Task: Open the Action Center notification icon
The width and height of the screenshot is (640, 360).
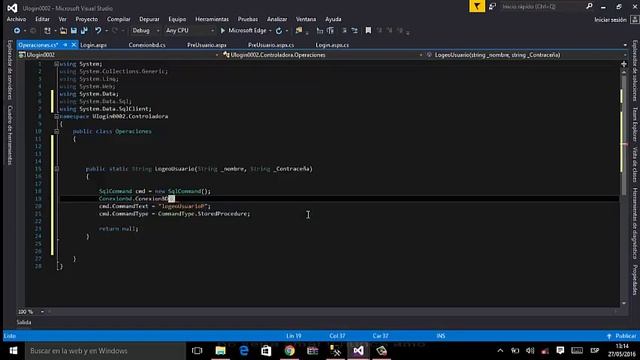Action: [560, 351]
